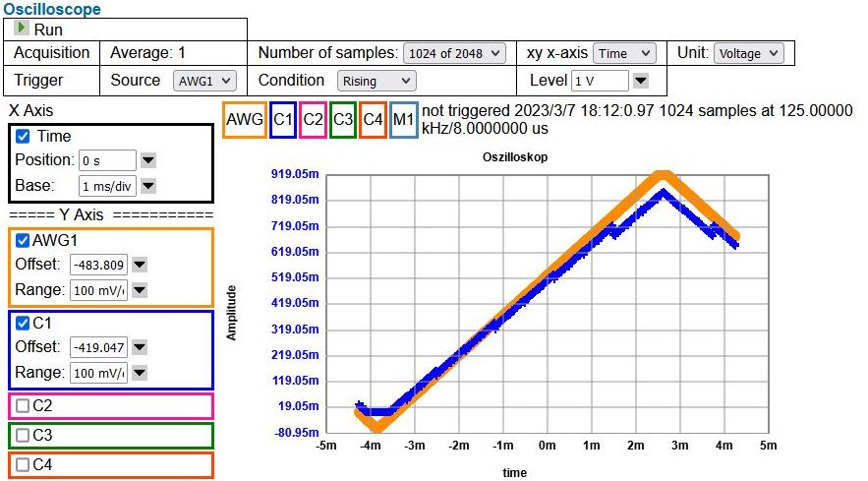Click the green Run play icon
Viewport: 868px width, 481px height.
pos(22,30)
